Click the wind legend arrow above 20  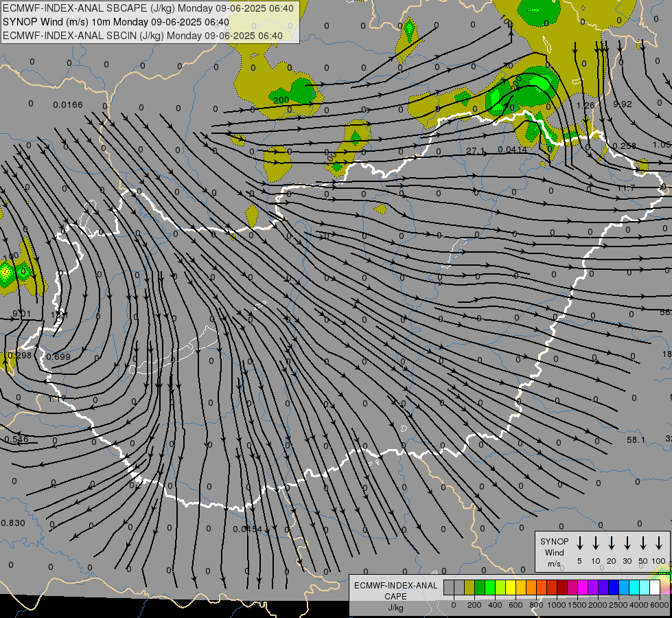[612, 543]
